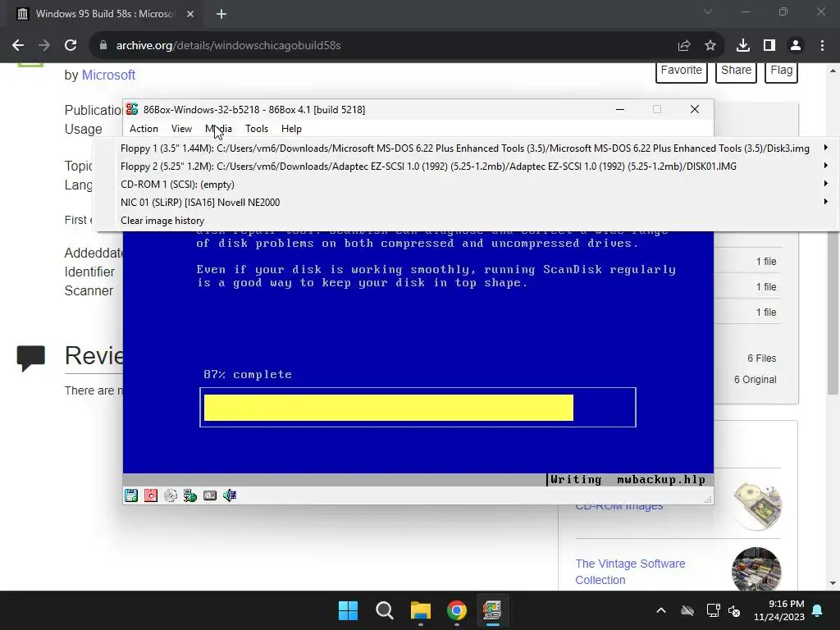The height and width of the screenshot is (630, 840).
Task: Open the View menu in 86Box
Action: coord(181,129)
